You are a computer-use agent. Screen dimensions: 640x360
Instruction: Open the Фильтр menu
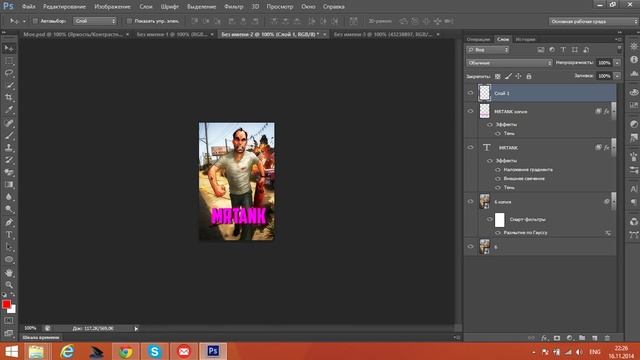coord(233,7)
